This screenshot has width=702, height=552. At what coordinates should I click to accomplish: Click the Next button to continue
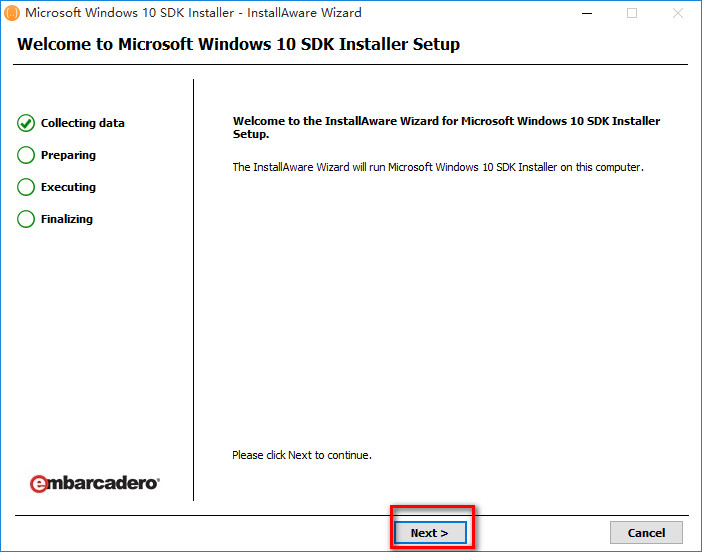(x=430, y=533)
